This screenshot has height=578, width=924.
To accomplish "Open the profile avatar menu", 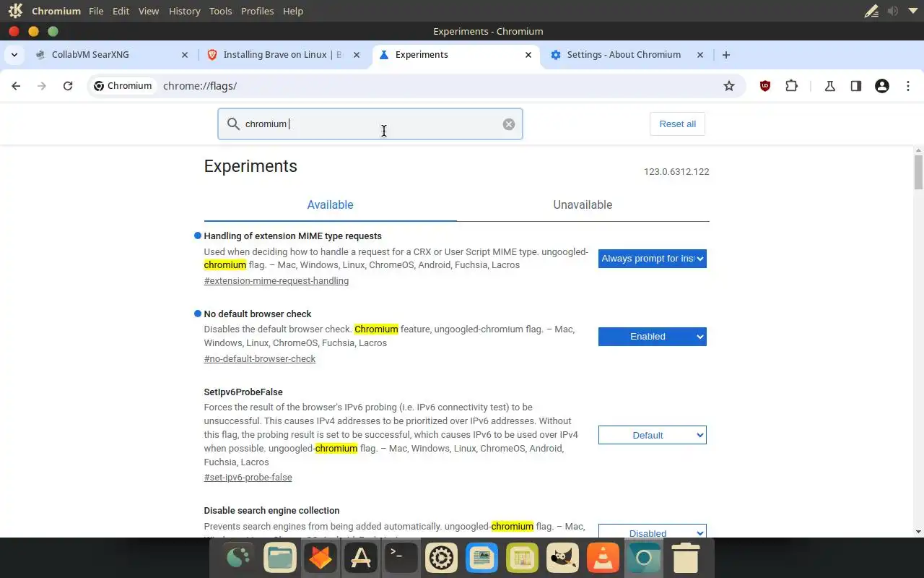I will (882, 86).
